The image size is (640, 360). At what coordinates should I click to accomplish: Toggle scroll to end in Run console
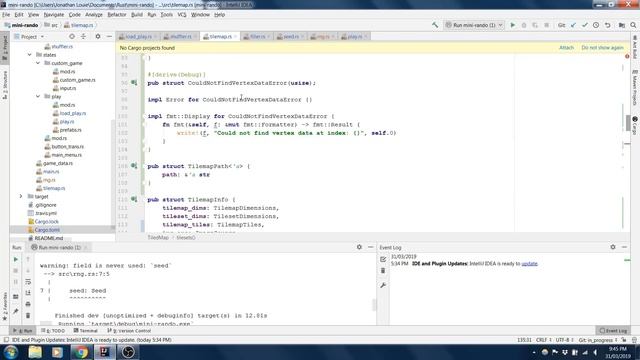click(x=28, y=293)
